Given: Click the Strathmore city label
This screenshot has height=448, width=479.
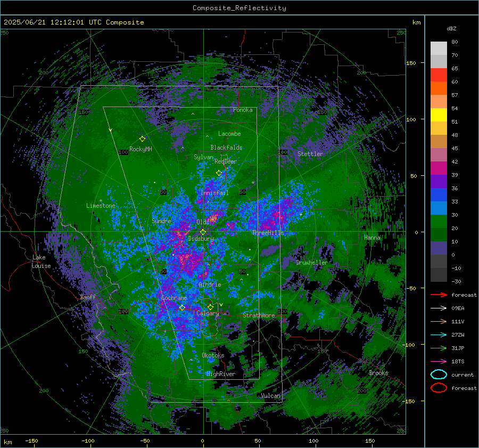Looking at the screenshot, I should pos(259,315).
